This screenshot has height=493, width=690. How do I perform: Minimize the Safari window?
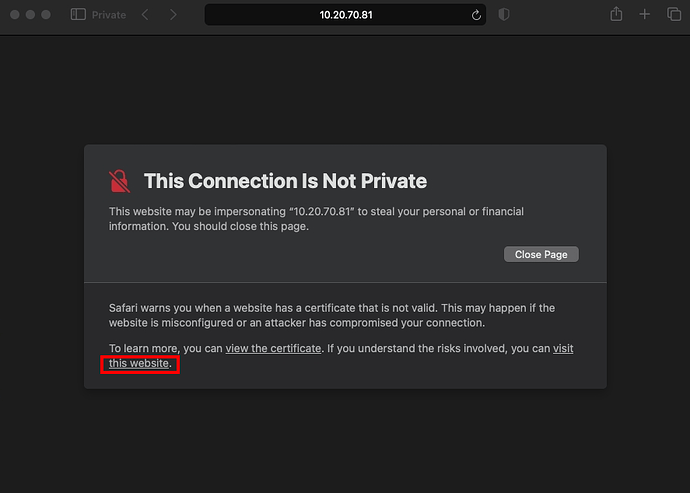pyautogui.click(x=30, y=15)
